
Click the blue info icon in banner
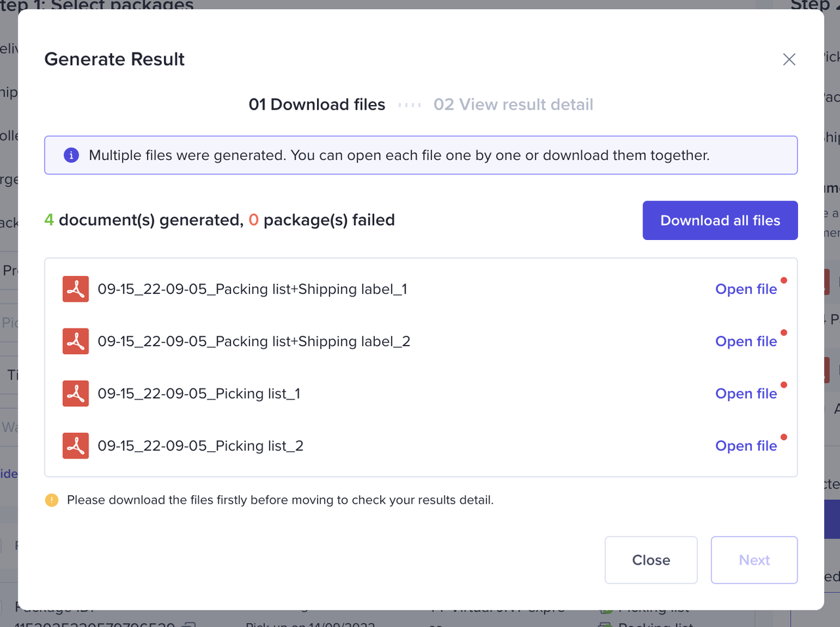(x=71, y=155)
